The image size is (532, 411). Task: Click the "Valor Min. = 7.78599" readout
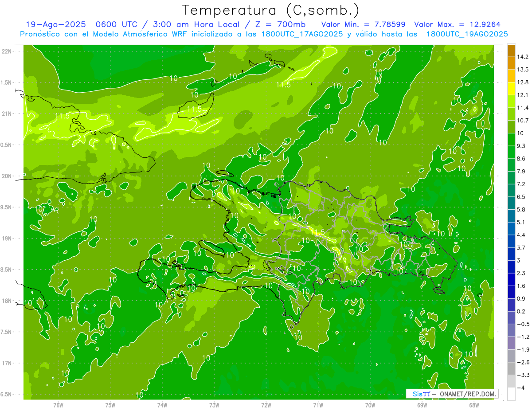coord(363,24)
